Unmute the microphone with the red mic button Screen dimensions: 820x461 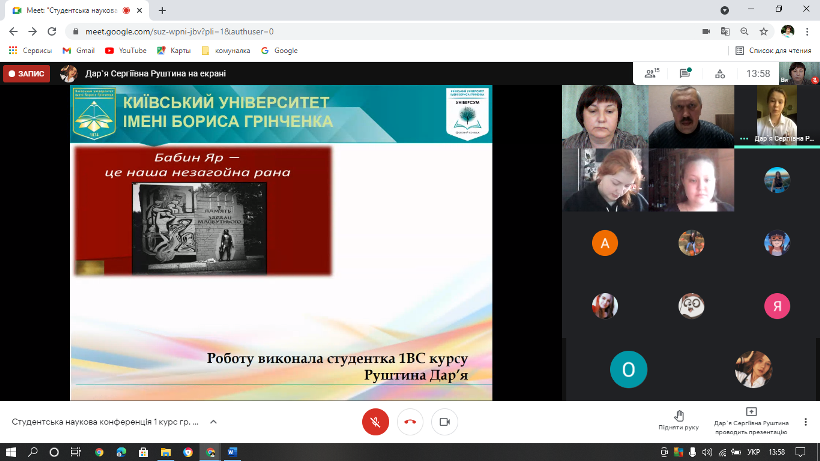pyautogui.click(x=375, y=422)
